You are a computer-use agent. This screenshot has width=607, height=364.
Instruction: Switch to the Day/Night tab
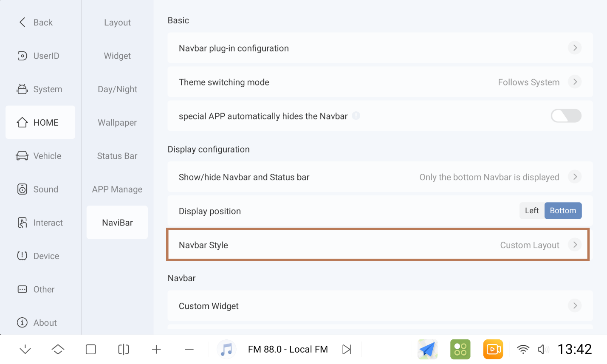[117, 89]
